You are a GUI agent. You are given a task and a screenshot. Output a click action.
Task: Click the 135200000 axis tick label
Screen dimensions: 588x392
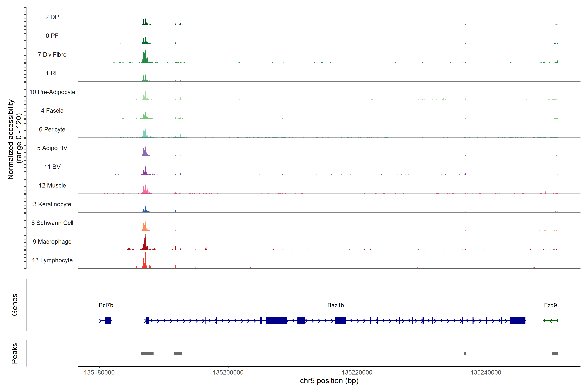coord(228,373)
